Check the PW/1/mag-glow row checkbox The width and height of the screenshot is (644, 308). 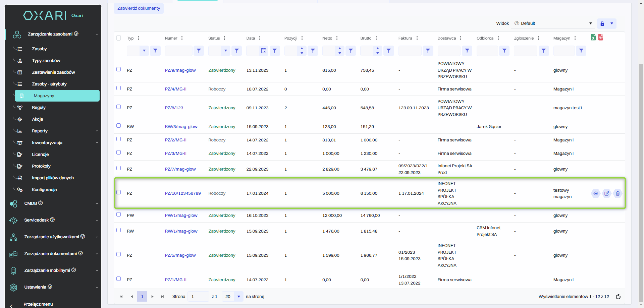click(x=118, y=214)
